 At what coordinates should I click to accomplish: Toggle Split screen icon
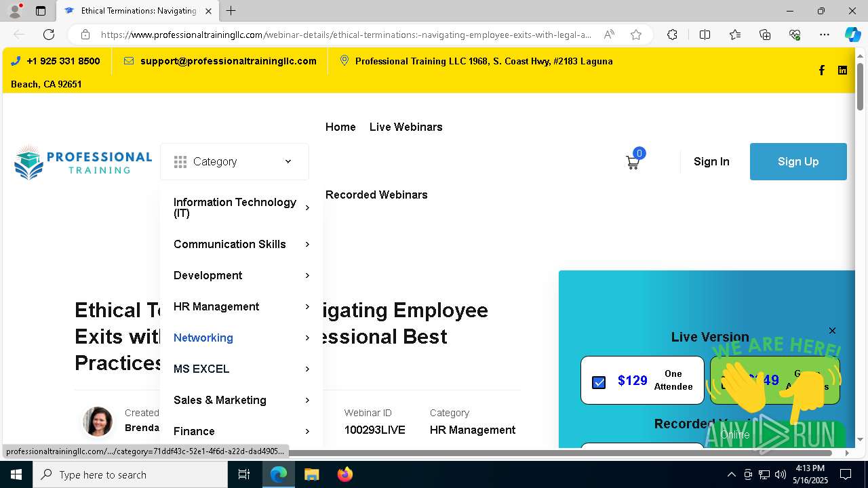(705, 35)
